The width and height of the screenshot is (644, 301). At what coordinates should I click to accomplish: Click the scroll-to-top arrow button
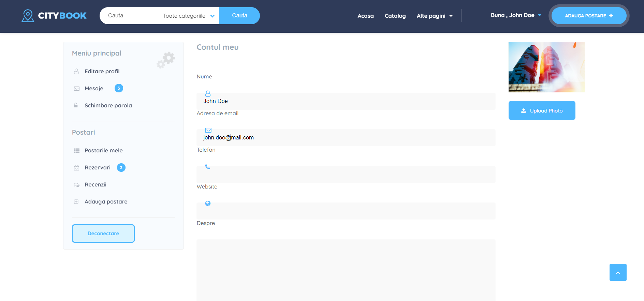pyautogui.click(x=618, y=272)
